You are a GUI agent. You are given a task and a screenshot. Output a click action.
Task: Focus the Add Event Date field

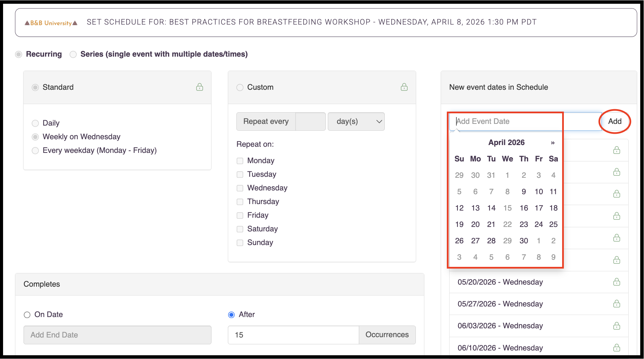(x=525, y=121)
